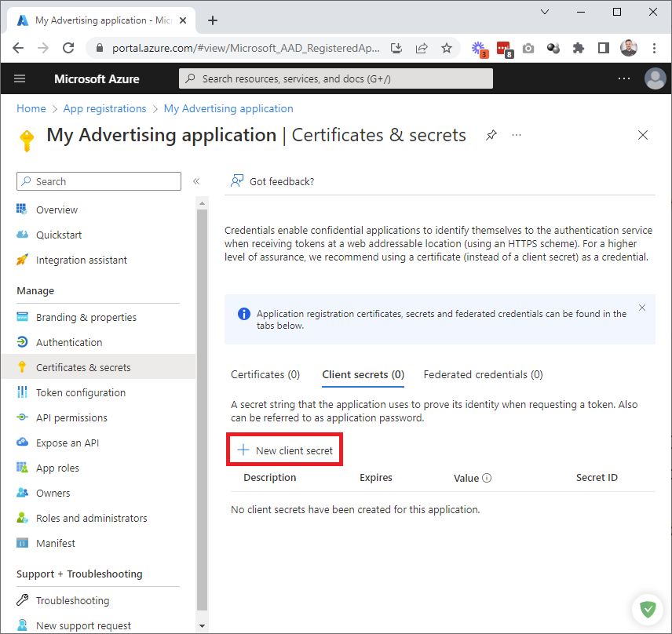Click the Azure global search resources box
The width and height of the screenshot is (672, 634).
tap(336, 78)
